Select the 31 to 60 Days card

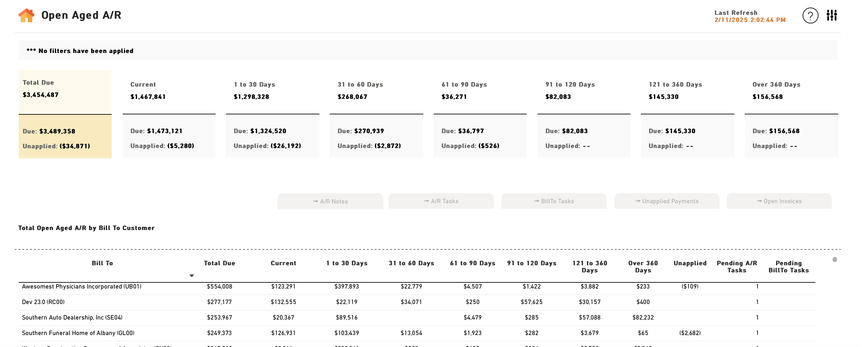pyautogui.click(x=376, y=115)
